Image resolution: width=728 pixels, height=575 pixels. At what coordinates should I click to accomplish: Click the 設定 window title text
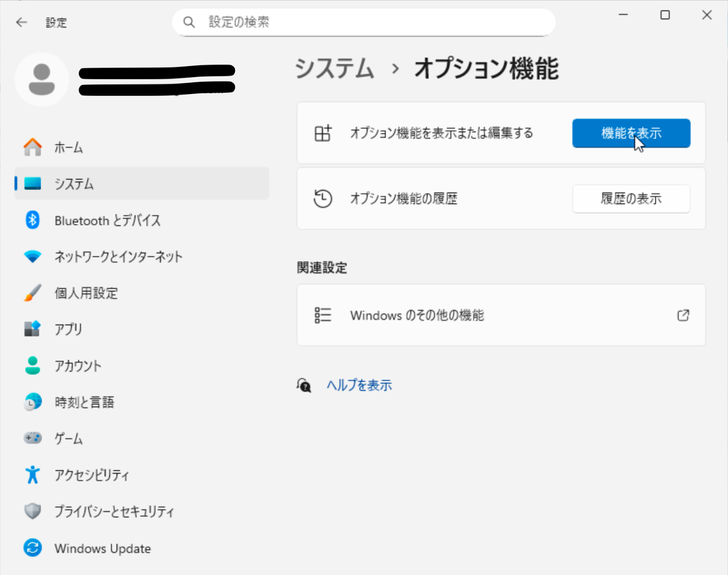click(56, 22)
